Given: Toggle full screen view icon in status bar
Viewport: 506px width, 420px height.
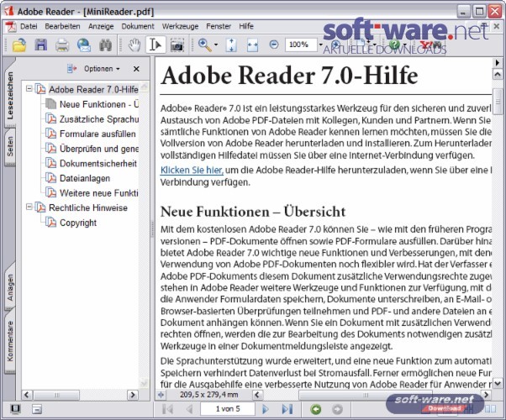Looking at the screenshot, I should coord(15,409).
